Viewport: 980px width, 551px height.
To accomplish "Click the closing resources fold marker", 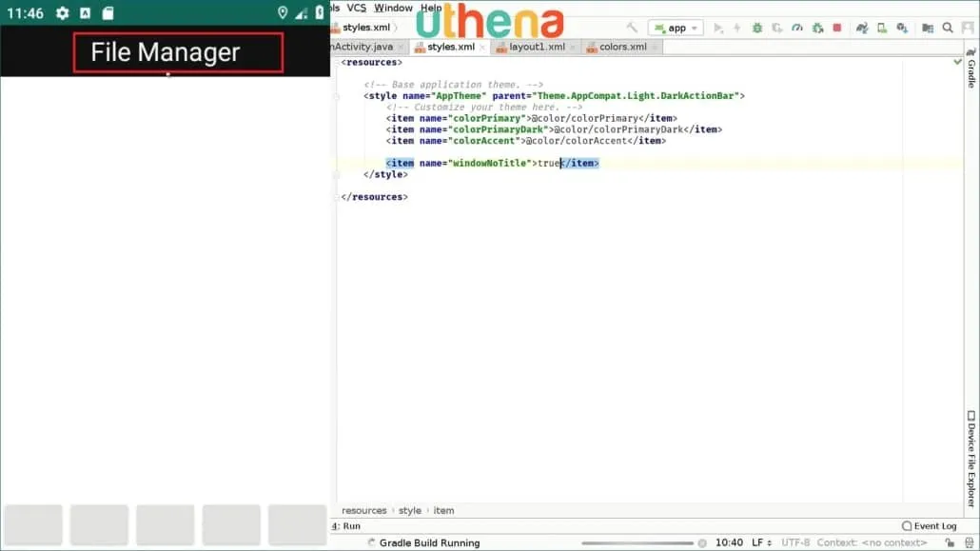I will pos(336,197).
